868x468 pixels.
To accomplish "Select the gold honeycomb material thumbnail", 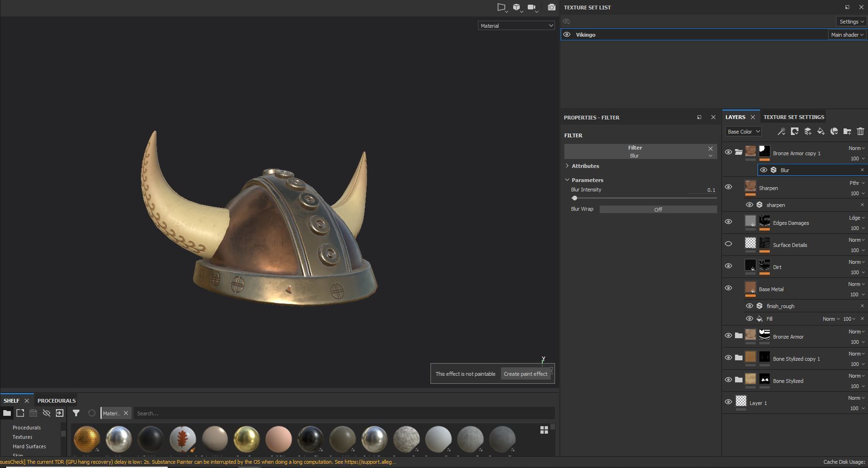I will (x=87, y=439).
